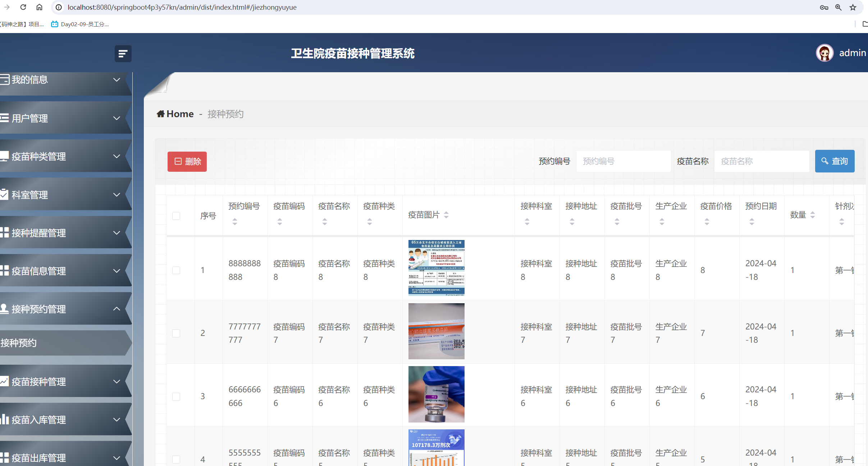Expand 疫苗种类管理 chevron
The height and width of the screenshot is (466, 868).
point(117,156)
